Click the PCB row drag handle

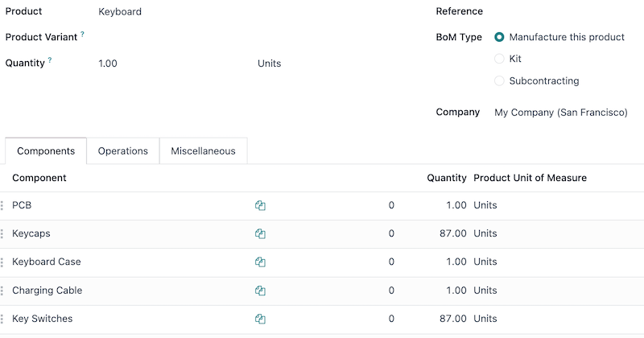point(2,205)
